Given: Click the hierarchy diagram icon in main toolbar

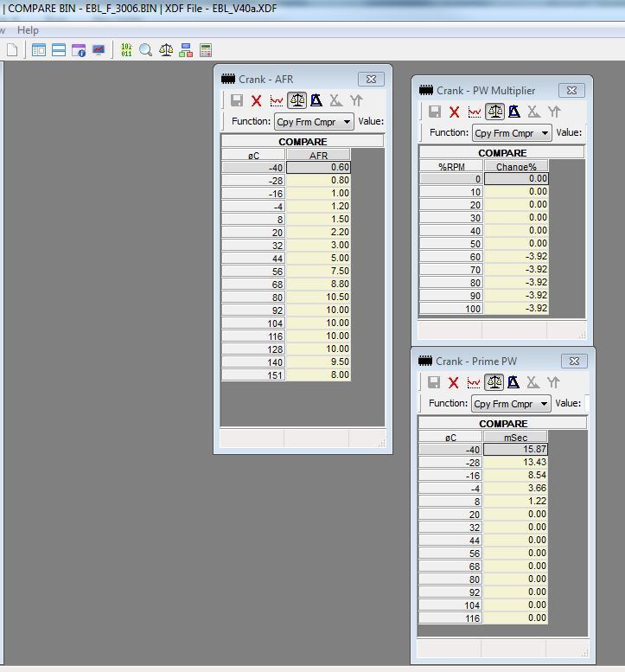Looking at the screenshot, I should pyautogui.click(x=186, y=50).
